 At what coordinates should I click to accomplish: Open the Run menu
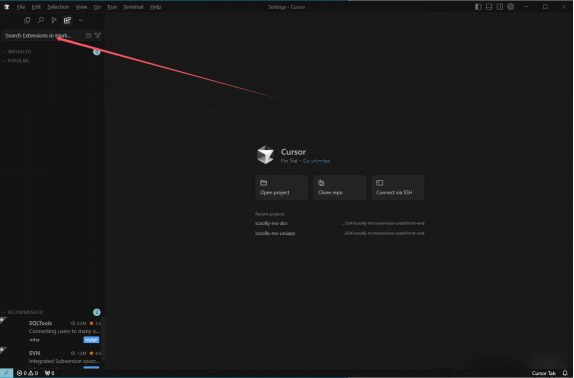coord(112,7)
